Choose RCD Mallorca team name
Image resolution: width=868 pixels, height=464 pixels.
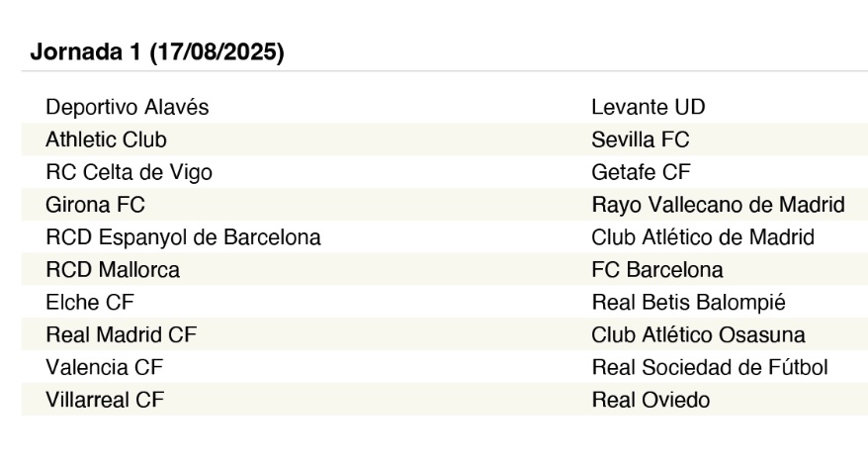tap(113, 270)
